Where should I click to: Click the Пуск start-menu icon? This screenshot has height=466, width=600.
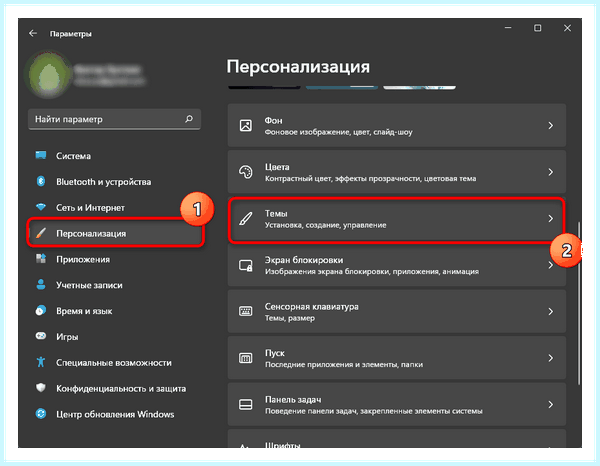point(246,358)
